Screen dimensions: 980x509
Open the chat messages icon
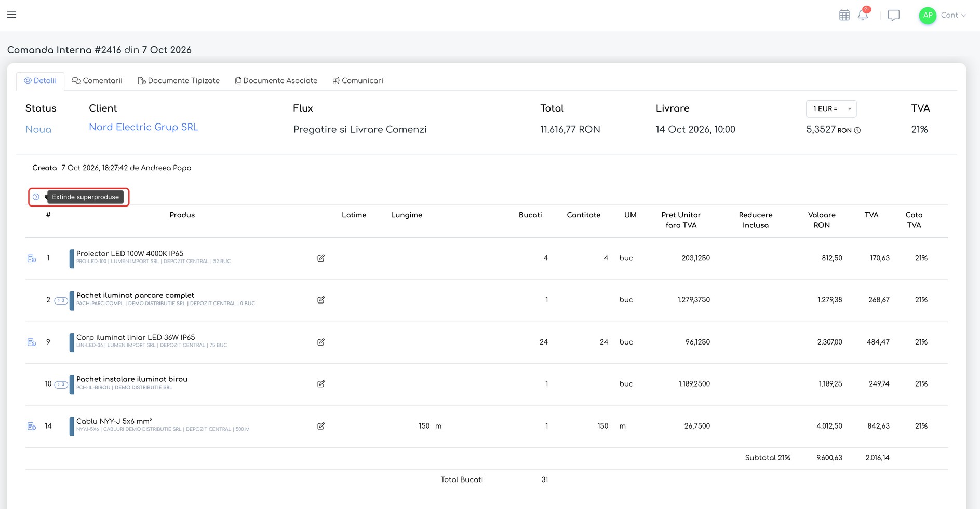894,15
